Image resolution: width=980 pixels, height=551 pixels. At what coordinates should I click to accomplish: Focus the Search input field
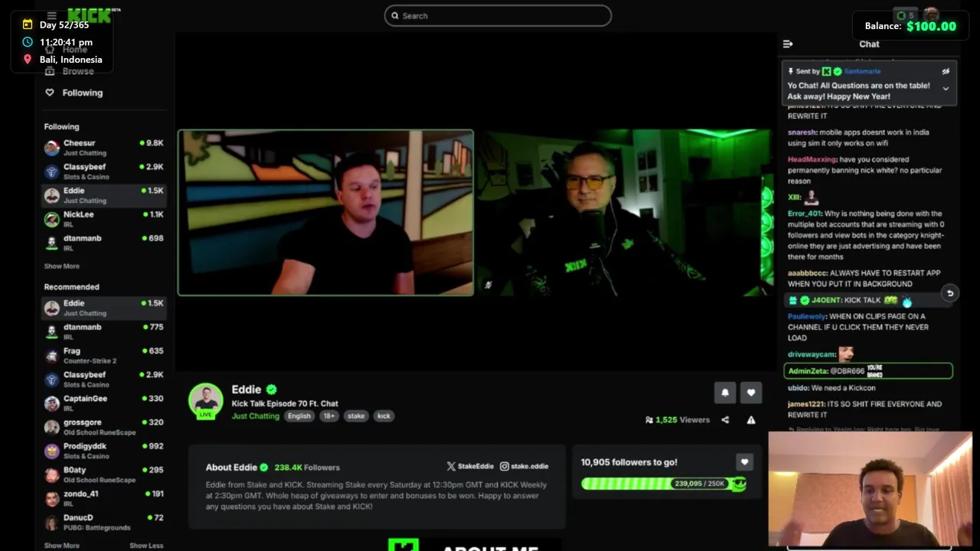[498, 15]
